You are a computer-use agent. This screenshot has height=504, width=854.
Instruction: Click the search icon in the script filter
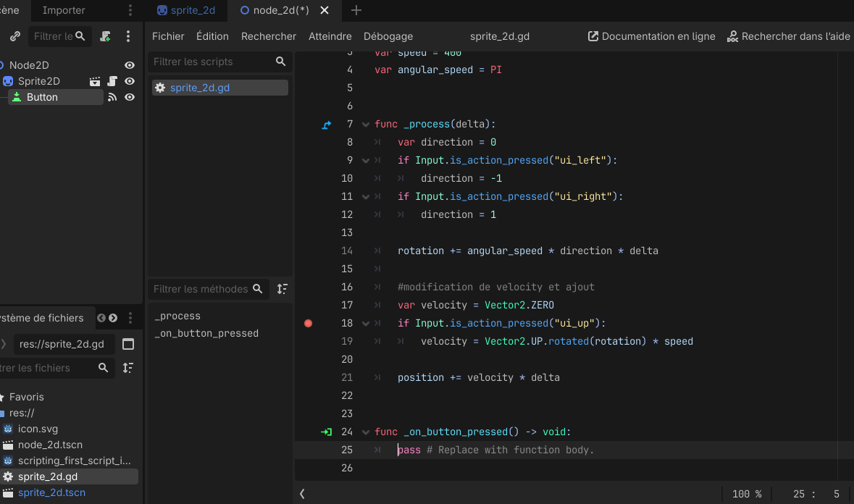pos(280,62)
